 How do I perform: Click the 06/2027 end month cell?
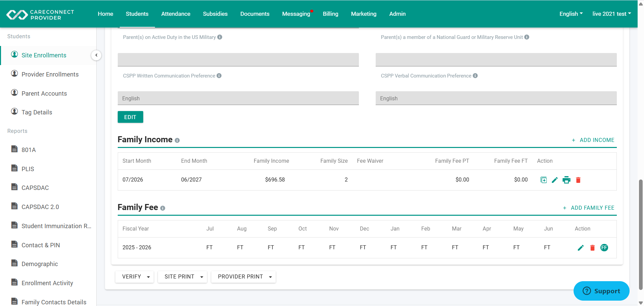point(192,180)
